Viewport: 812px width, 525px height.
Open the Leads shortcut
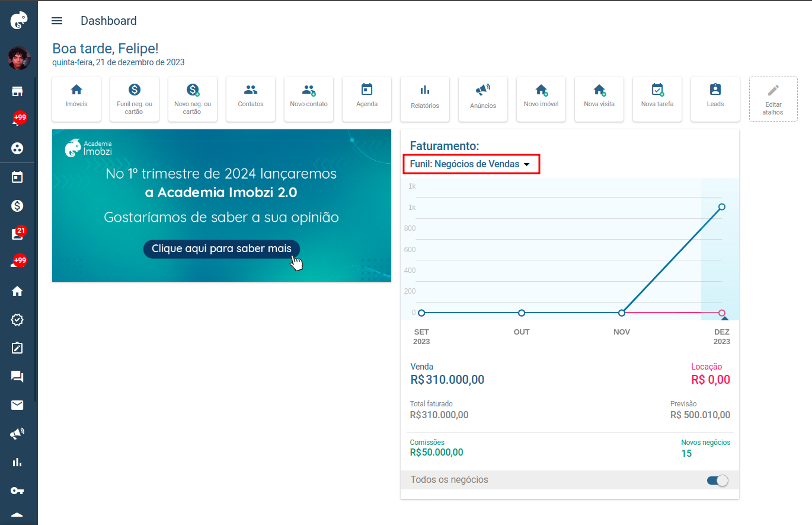click(x=715, y=99)
